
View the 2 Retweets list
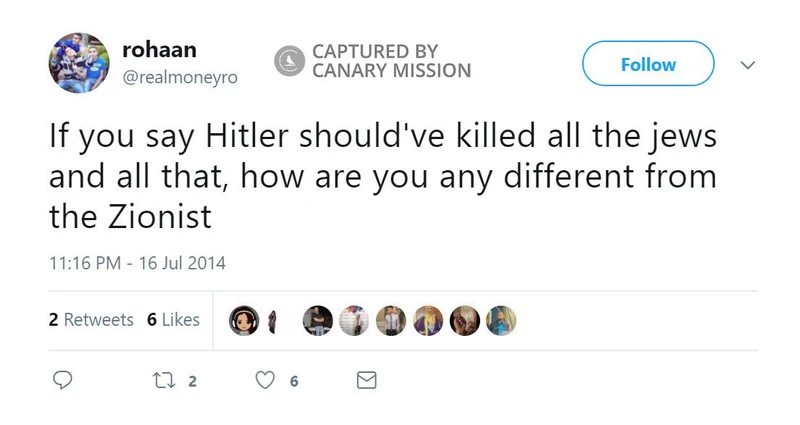91,320
